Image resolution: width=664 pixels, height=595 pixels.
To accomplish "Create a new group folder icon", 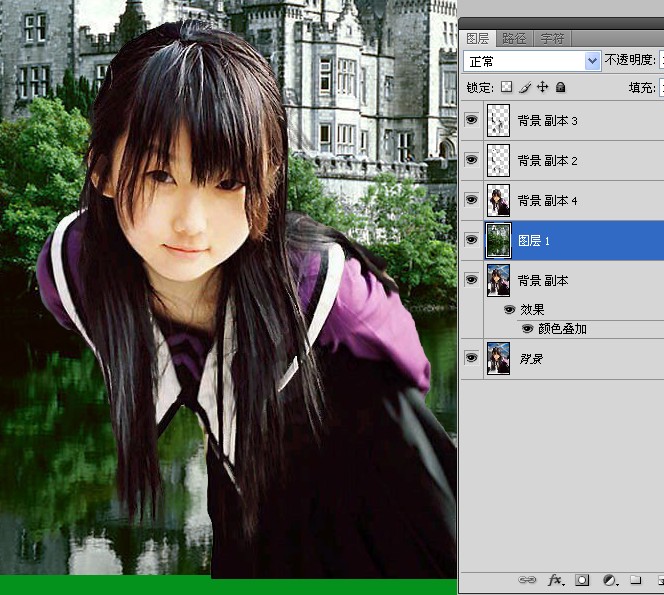I will (635, 580).
